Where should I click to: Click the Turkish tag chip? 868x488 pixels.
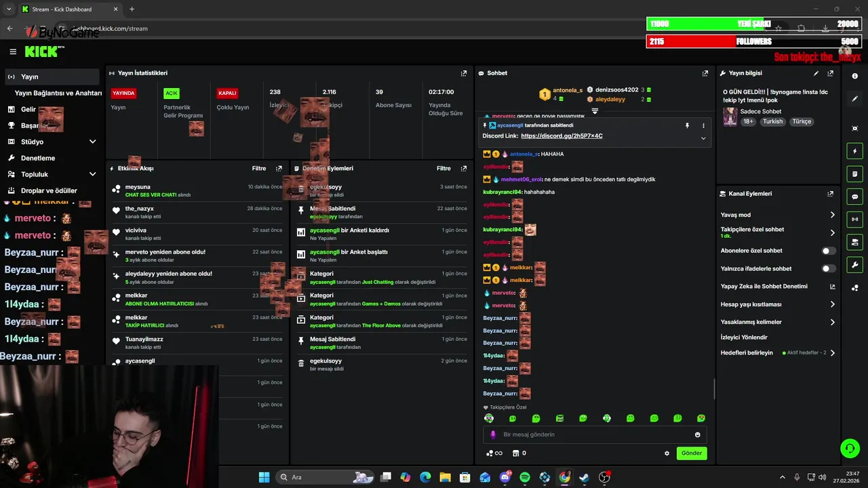(x=772, y=121)
